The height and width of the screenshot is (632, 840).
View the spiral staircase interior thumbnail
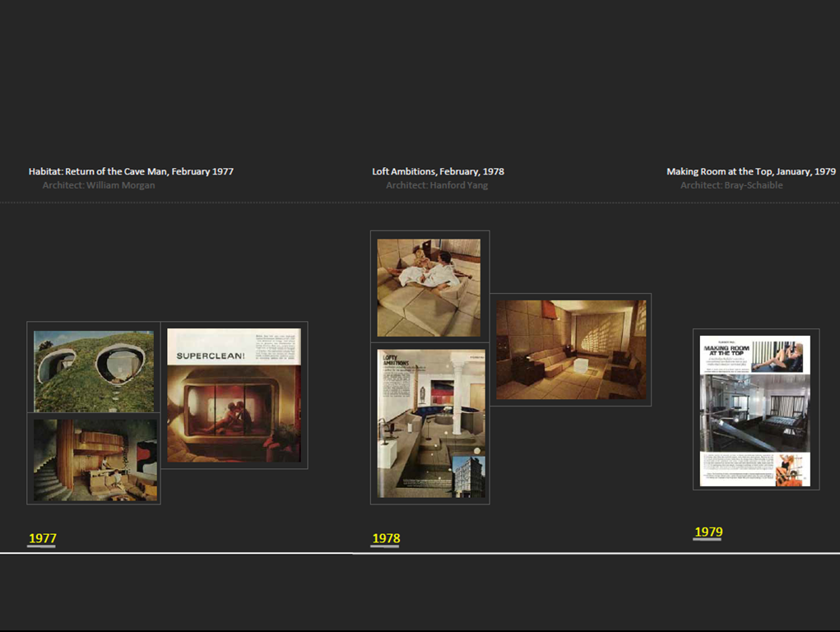(95, 461)
